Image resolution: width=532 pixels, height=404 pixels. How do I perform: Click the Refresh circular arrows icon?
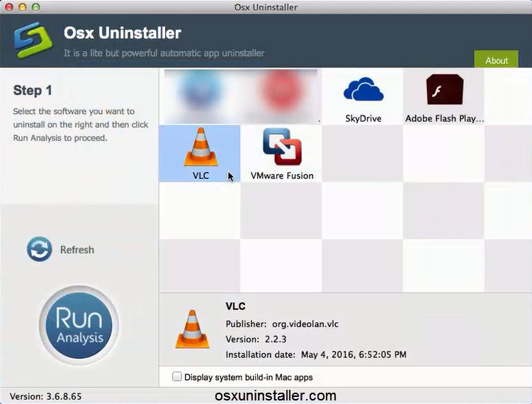(x=40, y=250)
